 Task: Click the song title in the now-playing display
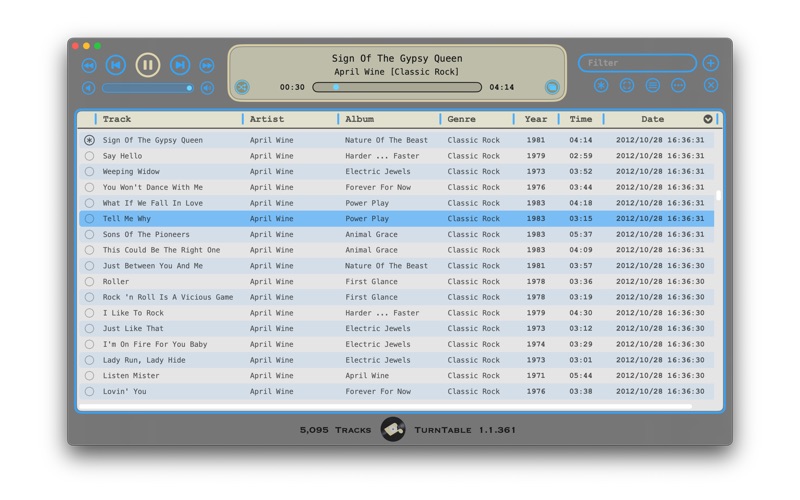[x=397, y=58]
